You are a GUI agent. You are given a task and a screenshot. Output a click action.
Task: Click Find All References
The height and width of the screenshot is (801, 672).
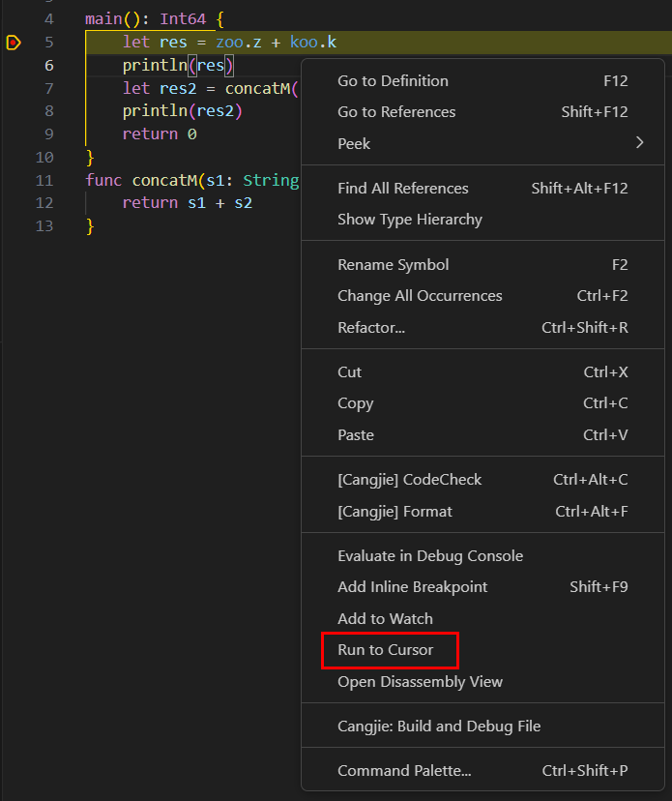click(x=402, y=189)
